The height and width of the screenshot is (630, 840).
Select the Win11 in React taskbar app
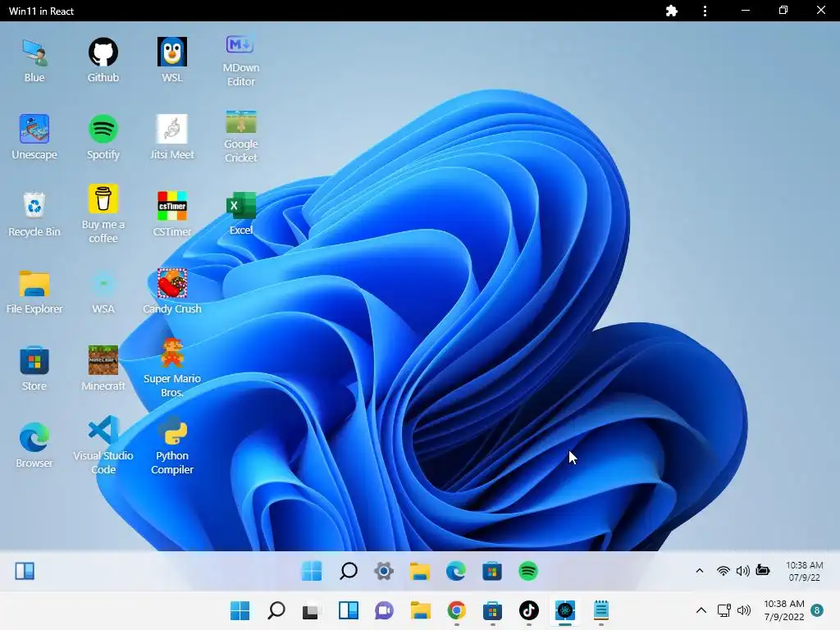click(565, 610)
